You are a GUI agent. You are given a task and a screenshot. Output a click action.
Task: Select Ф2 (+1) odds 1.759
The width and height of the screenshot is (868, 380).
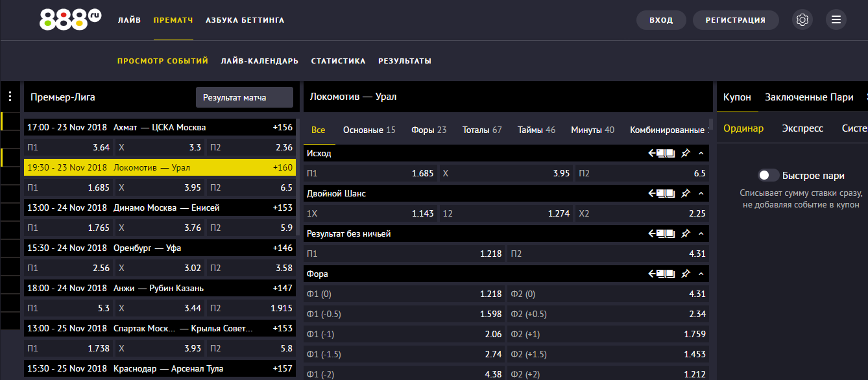[x=608, y=335]
